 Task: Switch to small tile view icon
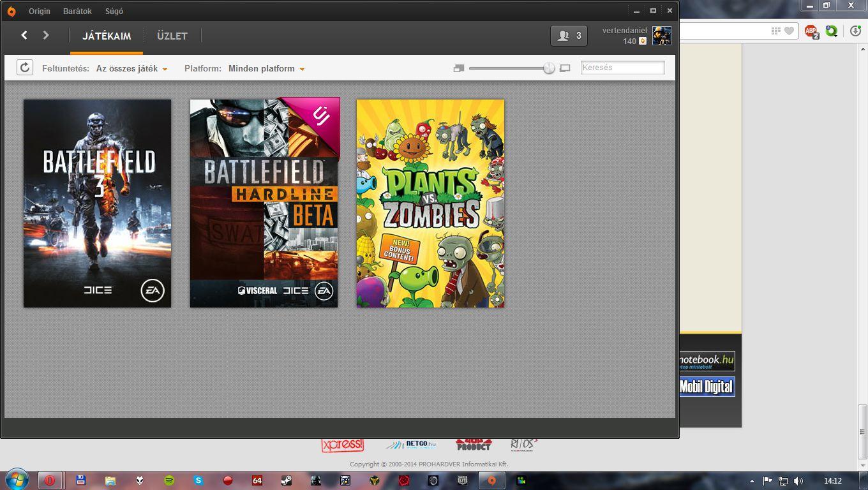click(x=458, y=68)
